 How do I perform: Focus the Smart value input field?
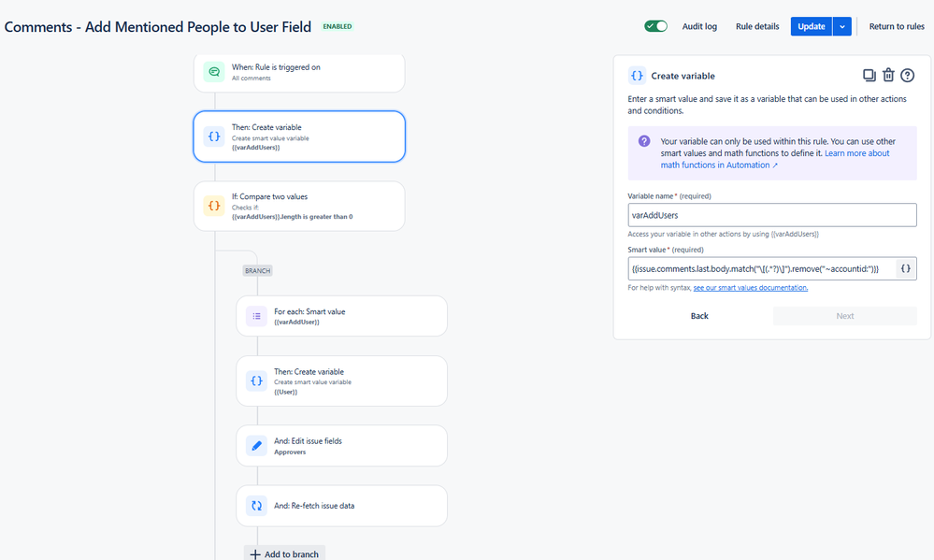[x=762, y=268]
